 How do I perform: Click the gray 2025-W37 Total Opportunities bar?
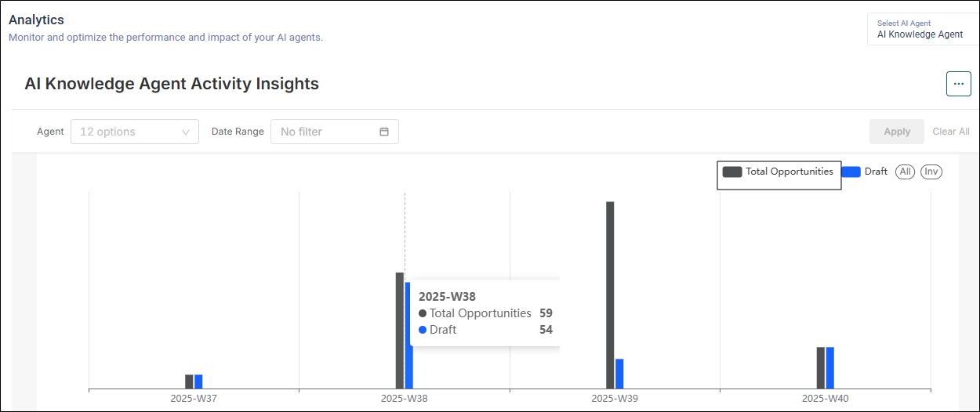click(189, 381)
